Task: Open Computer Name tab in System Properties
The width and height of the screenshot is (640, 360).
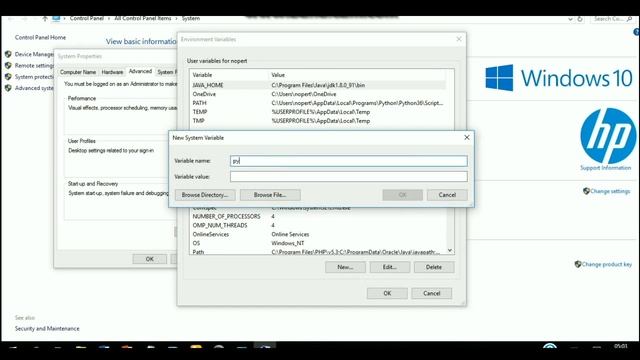Action: 78,72
